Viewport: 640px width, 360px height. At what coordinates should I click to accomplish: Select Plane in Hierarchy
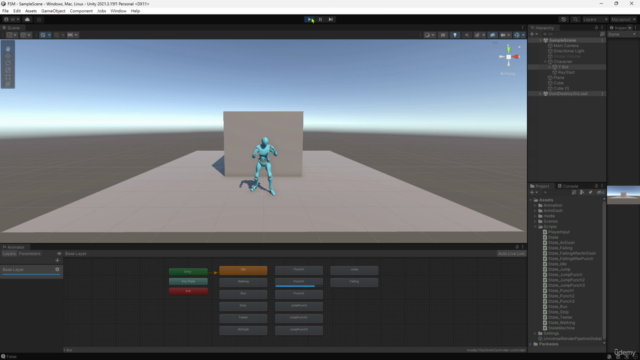click(559, 78)
